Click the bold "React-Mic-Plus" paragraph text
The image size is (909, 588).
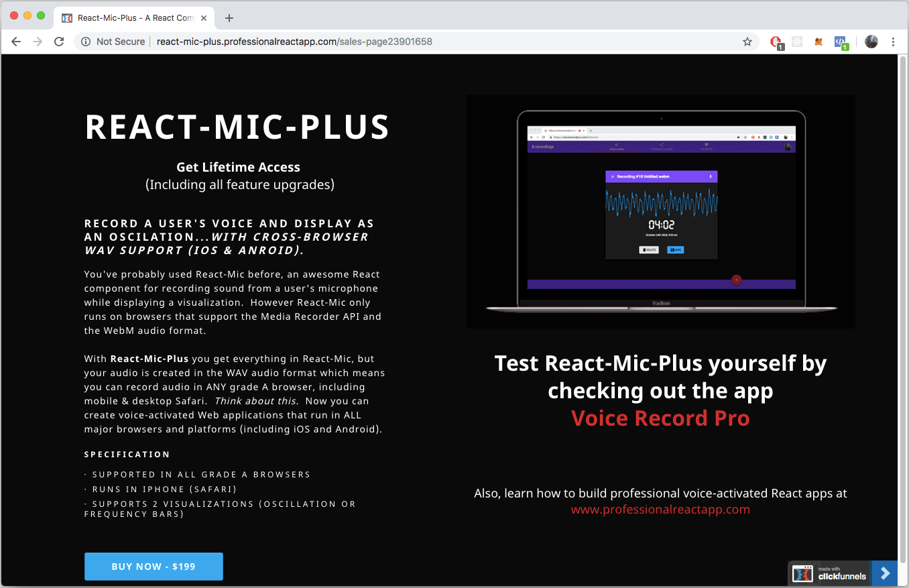(x=149, y=359)
